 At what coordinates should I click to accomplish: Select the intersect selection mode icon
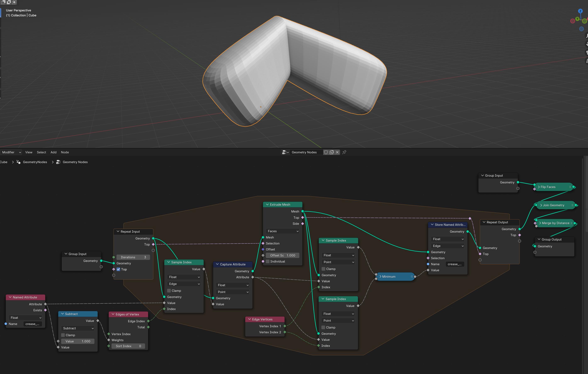(14, 2)
